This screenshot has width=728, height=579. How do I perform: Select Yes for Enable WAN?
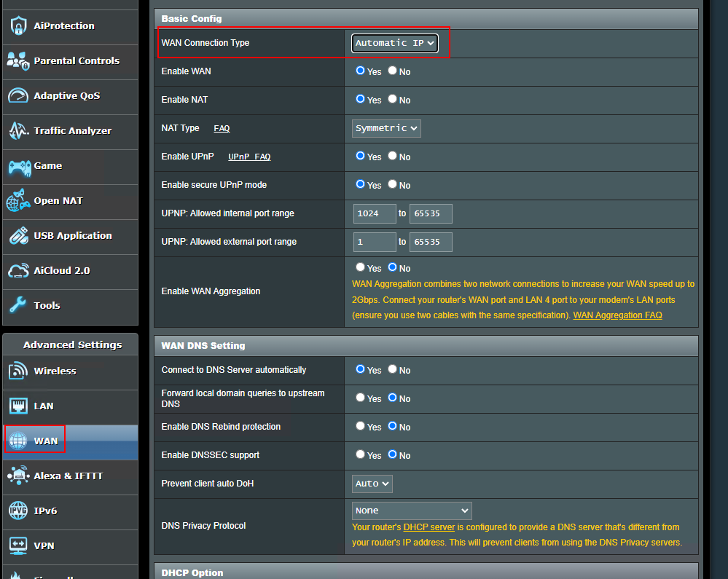(x=360, y=71)
